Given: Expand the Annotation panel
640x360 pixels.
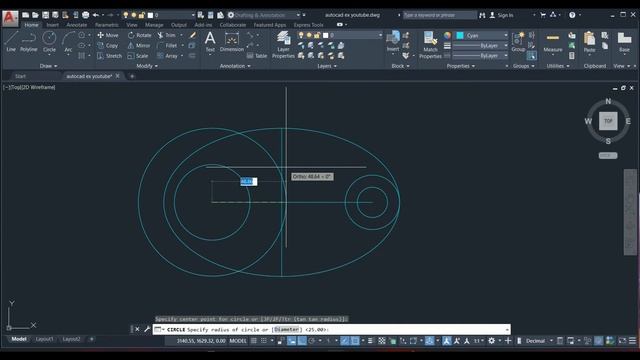Looking at the screenshot, I should coord(235,66).
